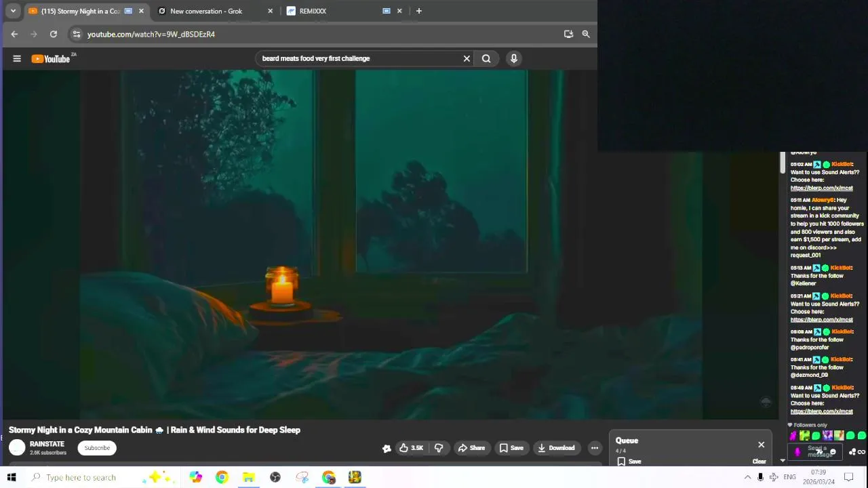868x488 pixels.
Task: Open the Copilot icon on the taskbar
Action: (195, 477)
